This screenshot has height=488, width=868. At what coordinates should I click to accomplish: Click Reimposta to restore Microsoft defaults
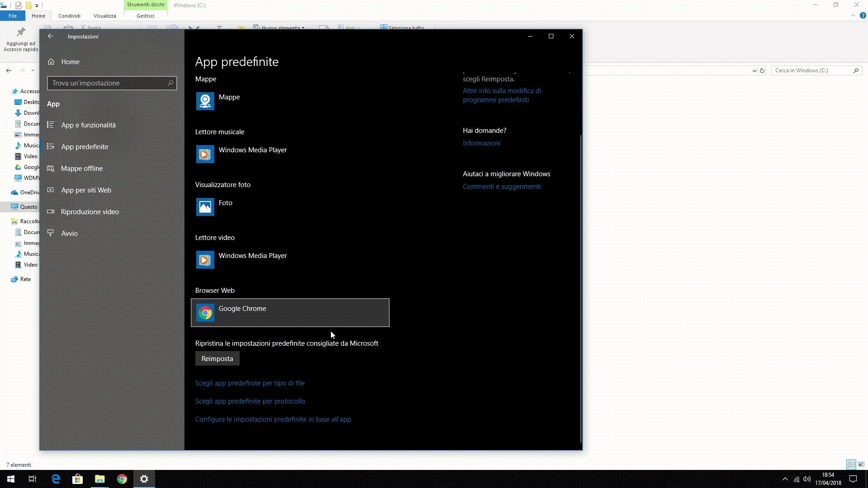pos(217,358)
